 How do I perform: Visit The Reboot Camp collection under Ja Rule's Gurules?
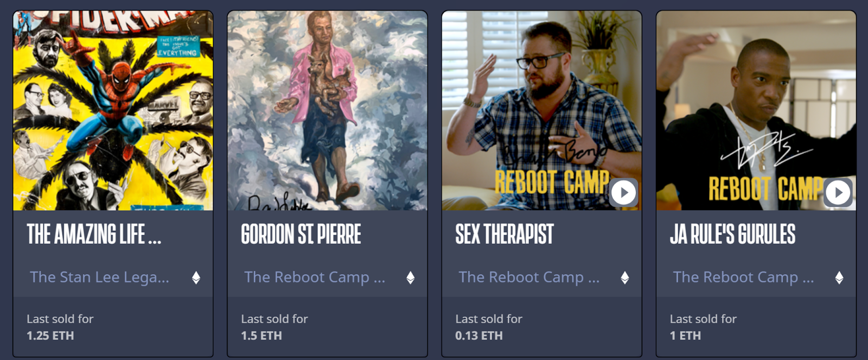pos(743,277)
